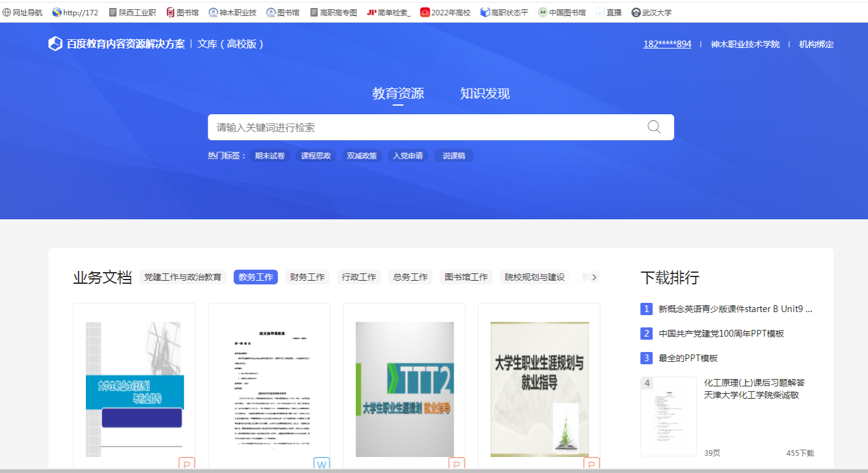Open the TTT2 document thumbnail
Screen dimensions: 868x473
coord(405,389)
